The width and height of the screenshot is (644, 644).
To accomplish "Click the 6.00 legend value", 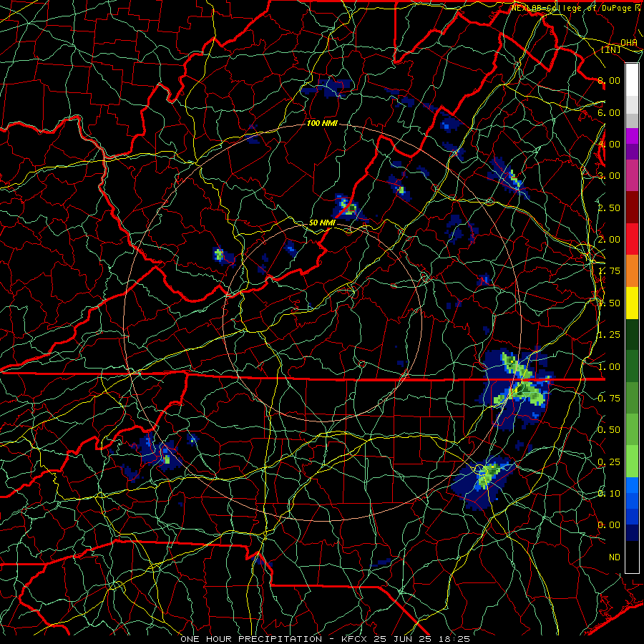I will [x=609, y=112].
